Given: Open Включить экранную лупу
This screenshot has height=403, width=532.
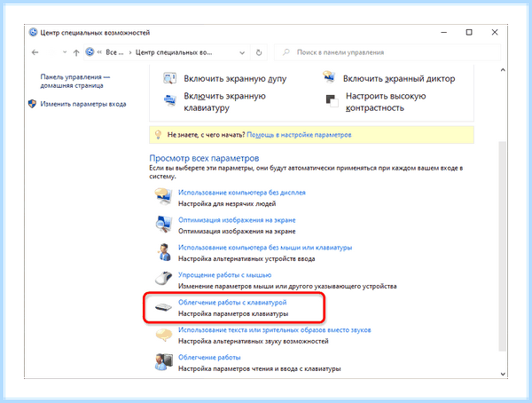Looking at the screenshot, I should (x=235, y=79).
